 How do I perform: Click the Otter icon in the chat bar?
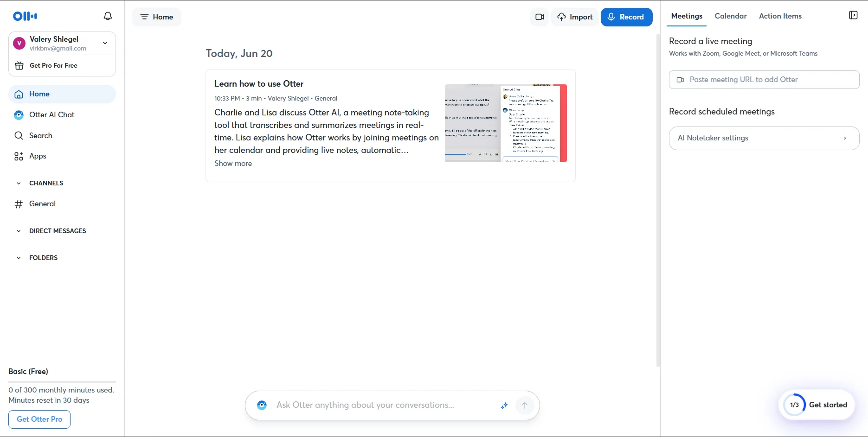262,405
